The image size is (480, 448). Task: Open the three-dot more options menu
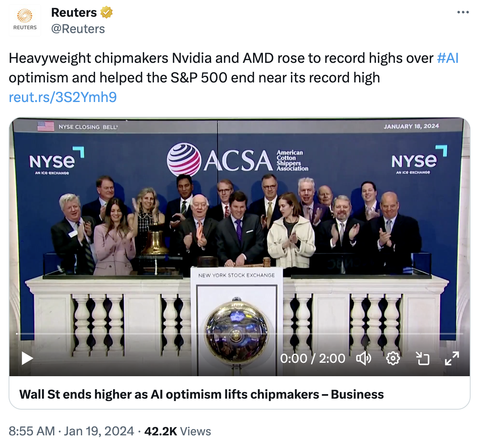point(463,12)
